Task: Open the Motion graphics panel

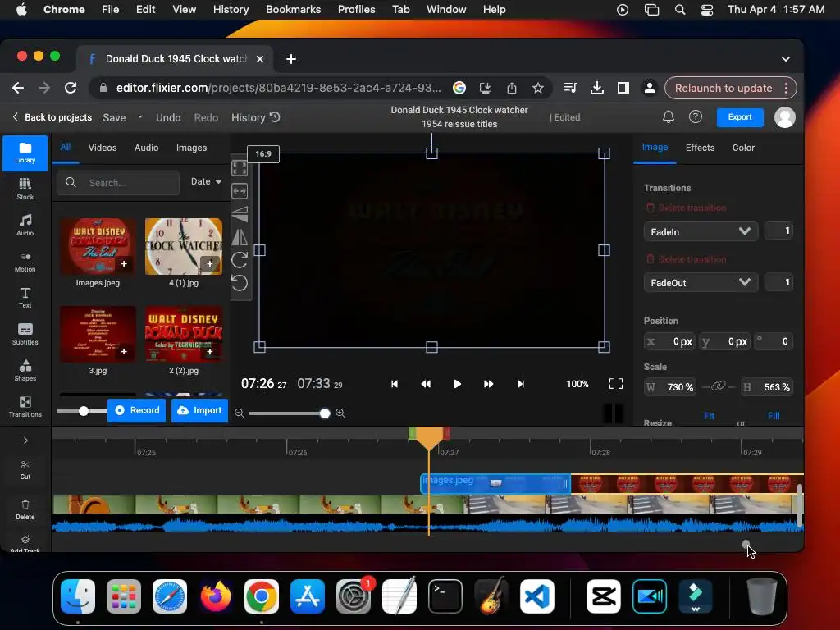Action: 25,262
